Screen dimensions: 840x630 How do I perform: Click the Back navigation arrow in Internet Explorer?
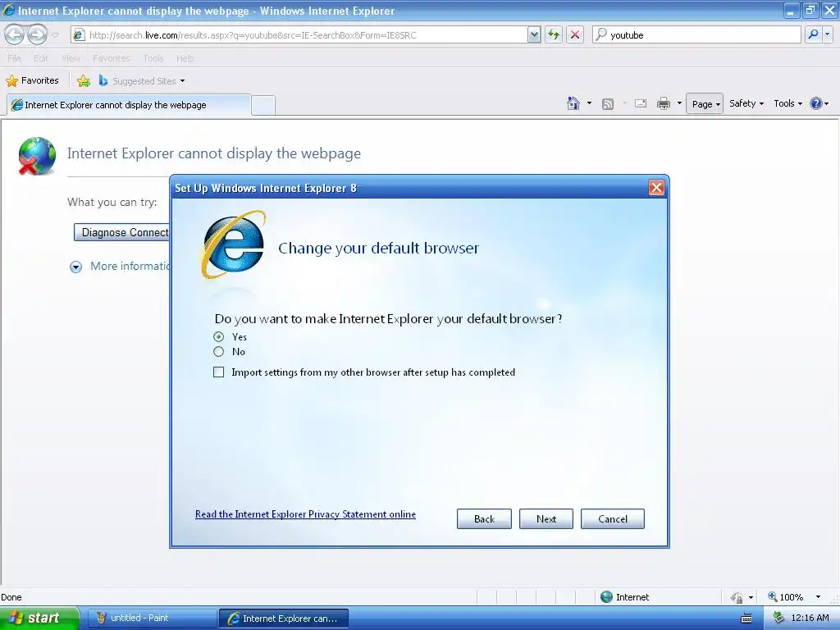pyautogui.click(x=15, y=35)
